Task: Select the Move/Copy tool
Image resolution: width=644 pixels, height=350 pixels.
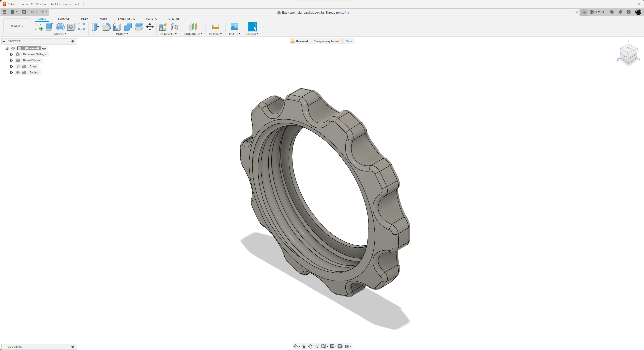Action: click(150, 27)
